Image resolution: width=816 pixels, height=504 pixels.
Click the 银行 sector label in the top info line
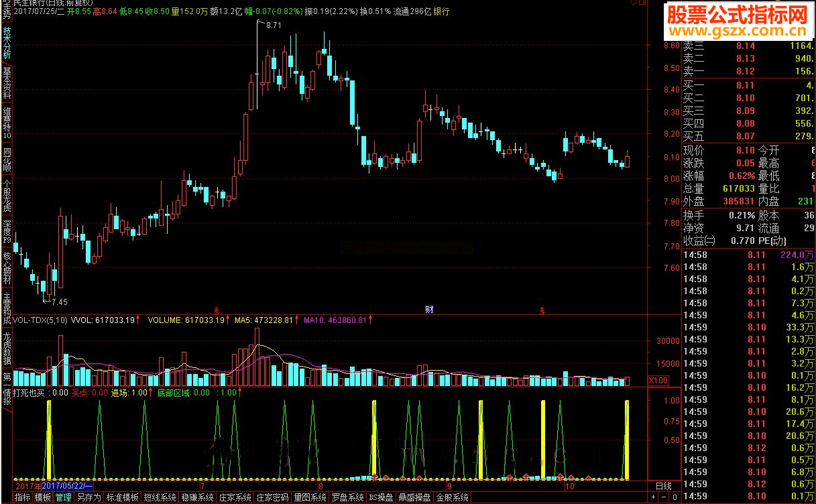[441, 11]
